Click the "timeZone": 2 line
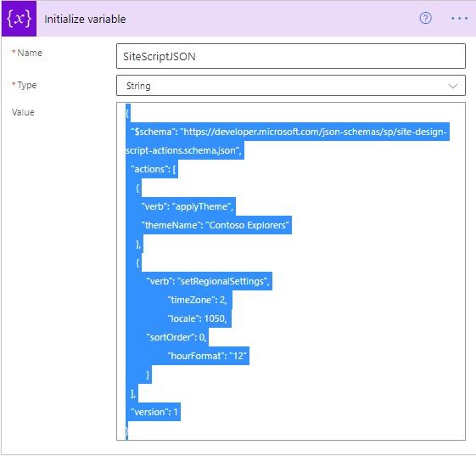 tap(198, 300)
